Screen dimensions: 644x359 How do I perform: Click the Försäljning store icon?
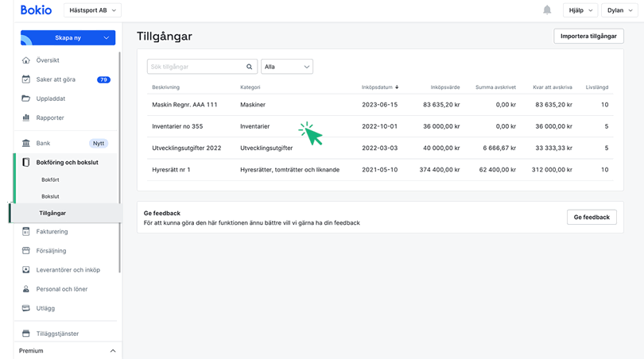click(x=26, y=251)
